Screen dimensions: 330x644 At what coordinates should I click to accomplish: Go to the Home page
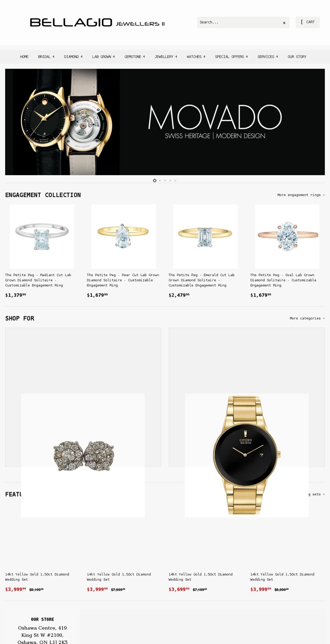click(x=24, y=57)
